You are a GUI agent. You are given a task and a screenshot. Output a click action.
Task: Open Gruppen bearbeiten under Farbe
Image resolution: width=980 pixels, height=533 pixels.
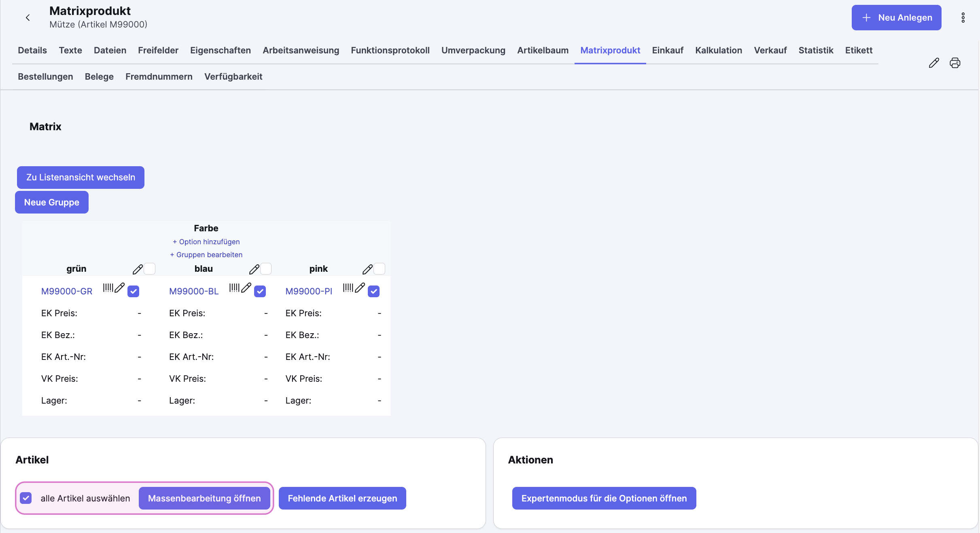point(206,254)
